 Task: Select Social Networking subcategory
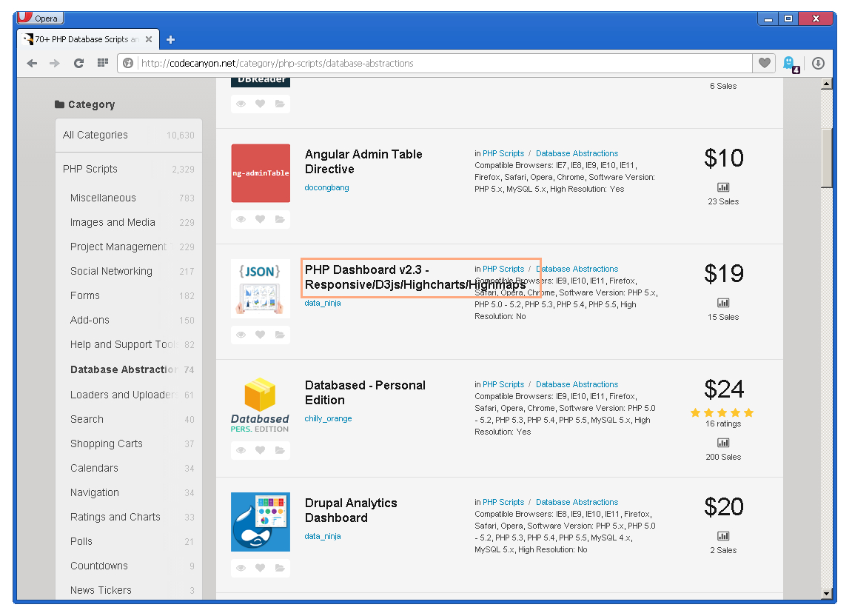tap(129, 271)
